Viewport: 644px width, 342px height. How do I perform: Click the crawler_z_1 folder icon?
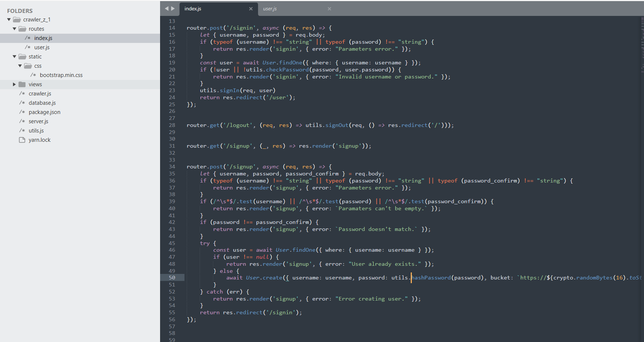pyautogui.click(x=17, y=20)
